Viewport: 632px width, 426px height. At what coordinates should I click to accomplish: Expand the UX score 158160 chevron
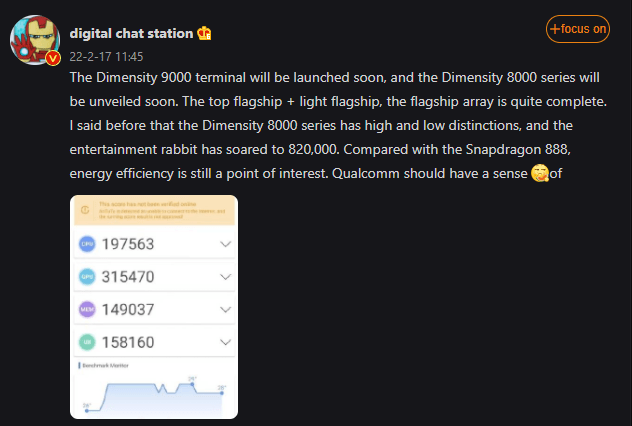coord(224,342)
